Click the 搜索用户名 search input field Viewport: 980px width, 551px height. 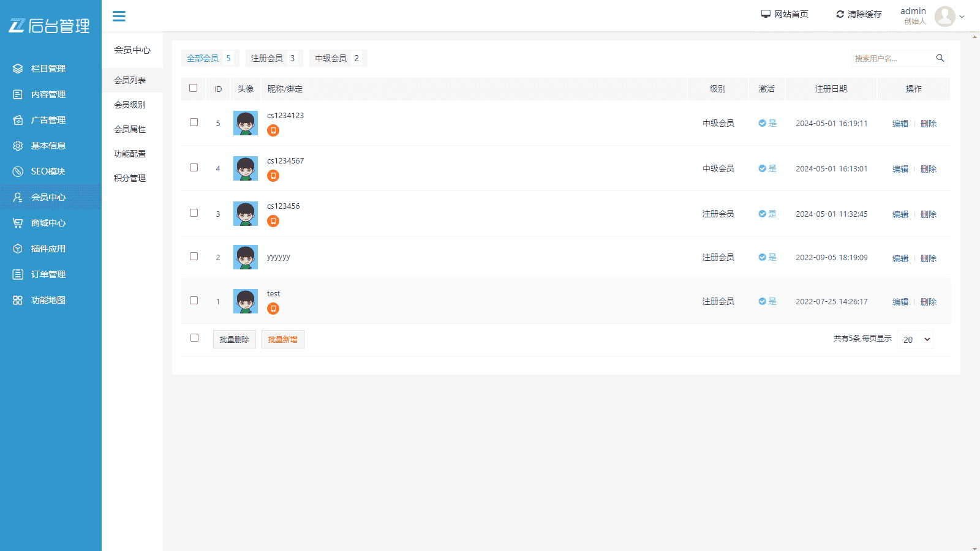(x=892, y=58)
